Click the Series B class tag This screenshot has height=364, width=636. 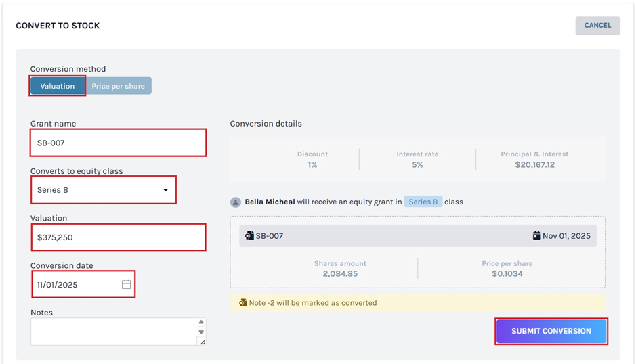click(423, 202)
